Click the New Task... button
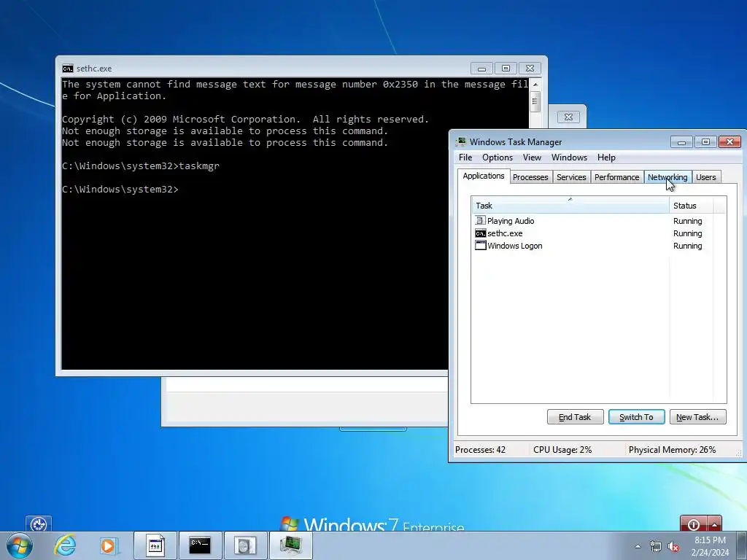The width and height of the screenshot is (747, 560). tap(697, 417)
